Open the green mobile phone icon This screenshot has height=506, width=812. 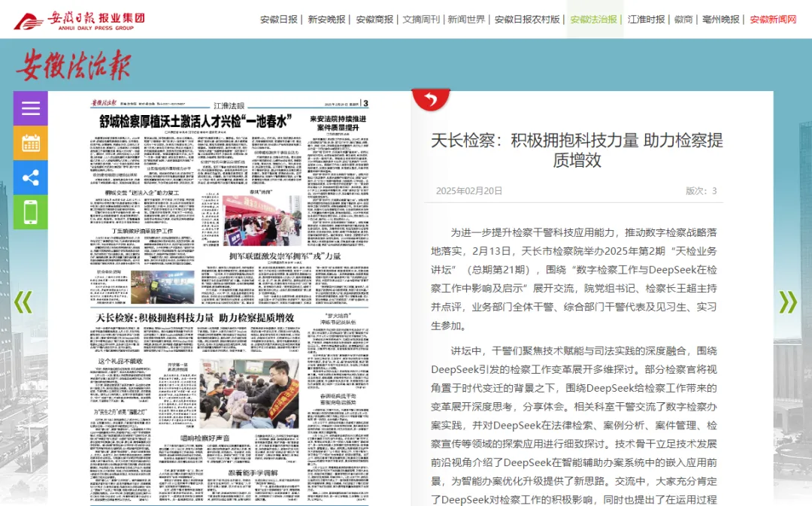click(31, 212)
